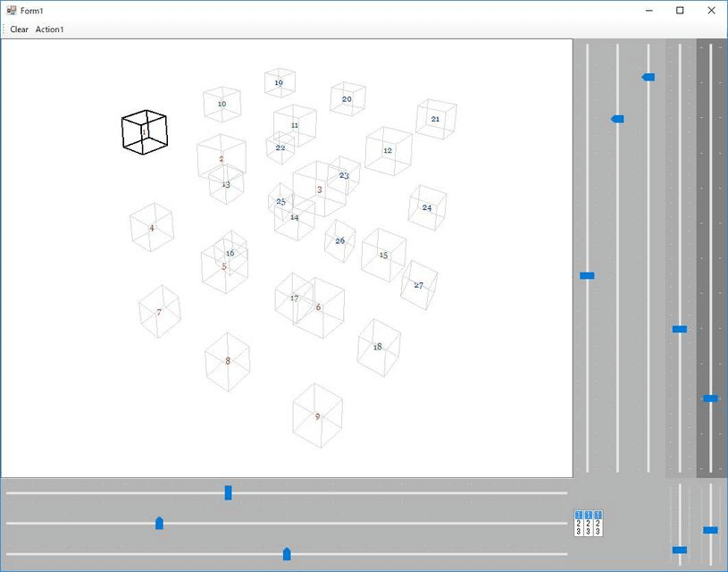Screen dimensions: 728x572
Task: Click thumb of leftmost vertical slider in right panel
Action: point(587,275)
